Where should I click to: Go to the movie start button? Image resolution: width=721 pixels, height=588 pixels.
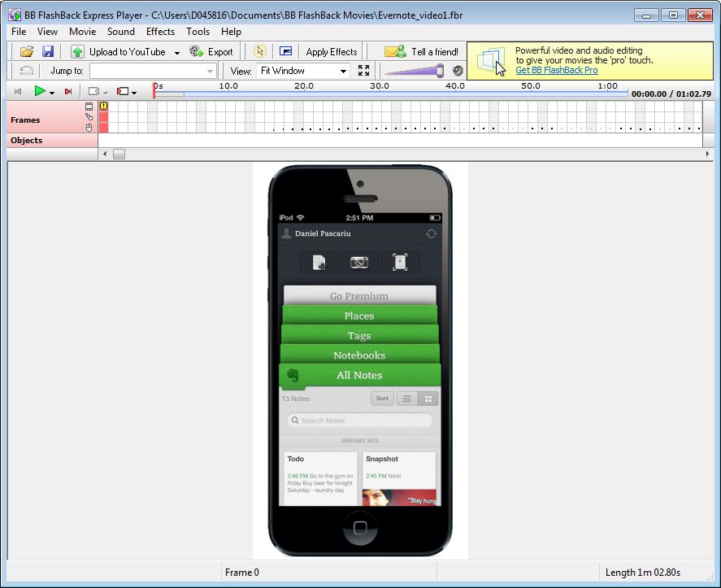tap(18, 92)
